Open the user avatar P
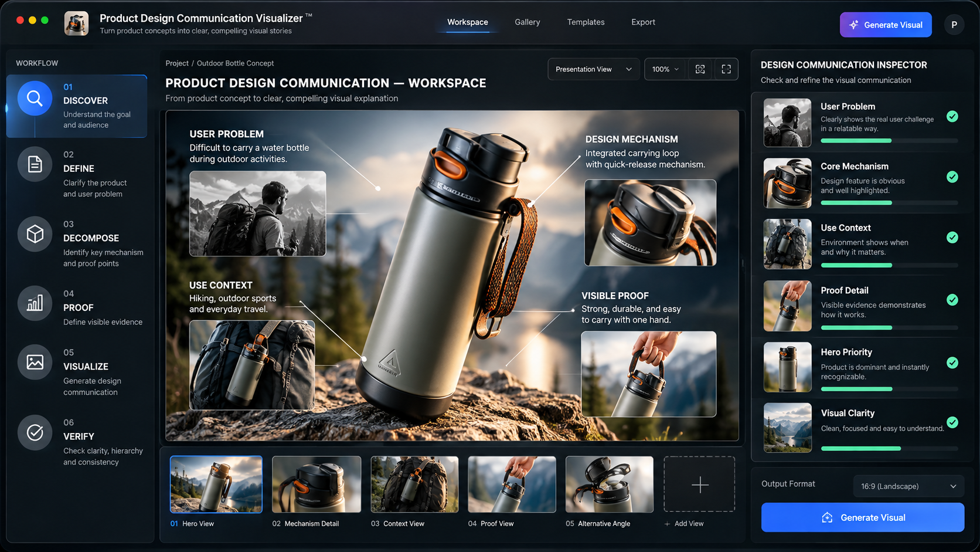This screenshot has height=552, width=980. point(954,25)
